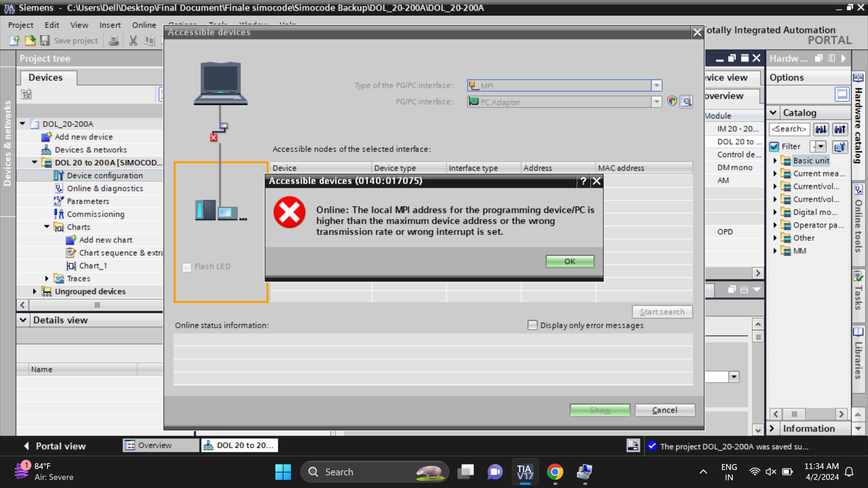The height and width of the screenshot is (488, 868).
Task: Click the Save project disk icon
Action: click(x=45, y=41)
